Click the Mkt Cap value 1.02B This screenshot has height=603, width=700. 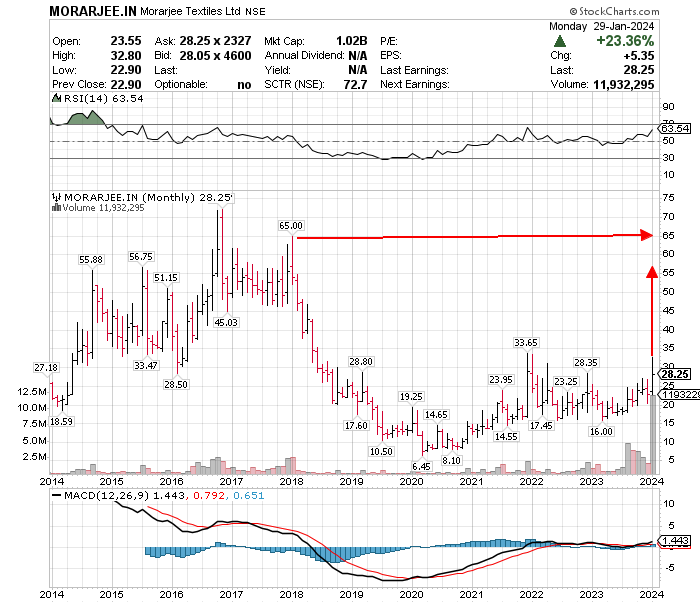(352, 41)
